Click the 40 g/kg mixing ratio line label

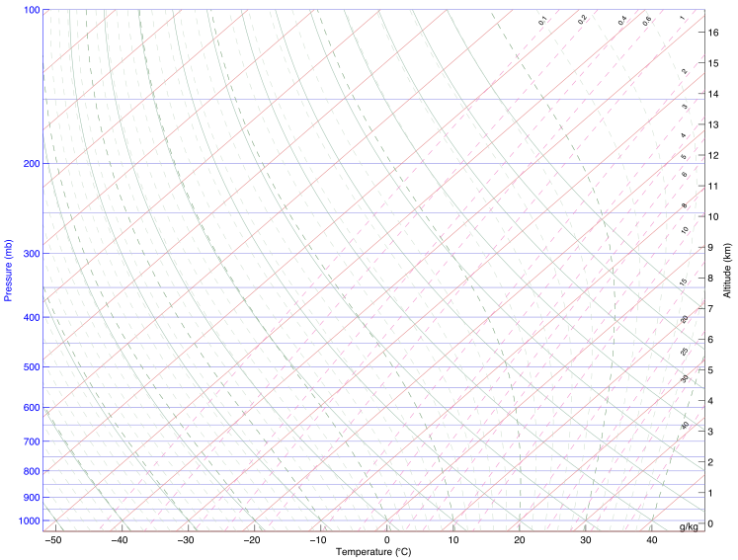coord(685,426)
